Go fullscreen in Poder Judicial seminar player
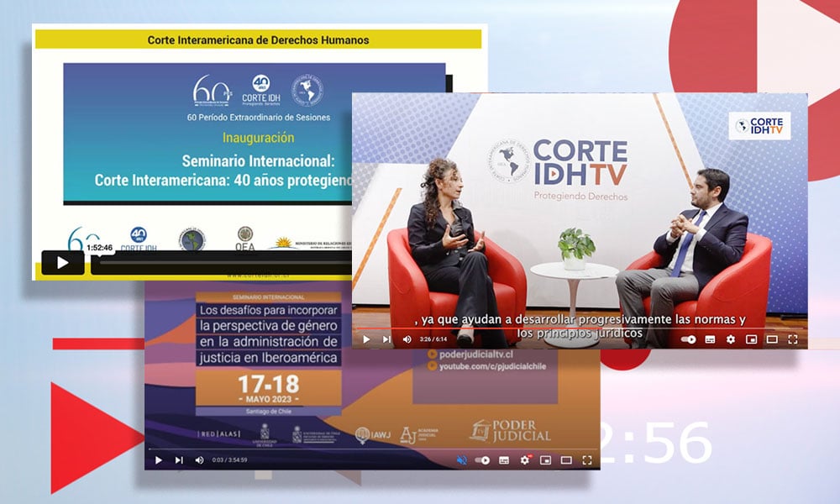Screen dimensions: 840x504 tap(587, 460)
